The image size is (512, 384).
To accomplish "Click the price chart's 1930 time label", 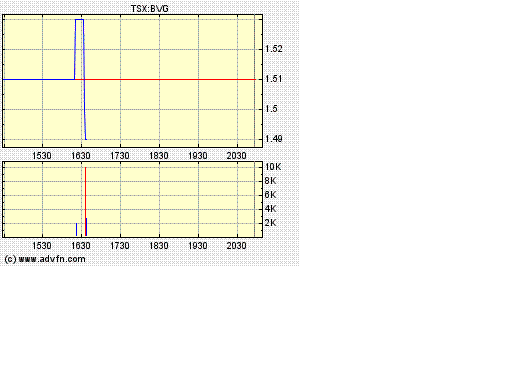I will coord(198,156).
